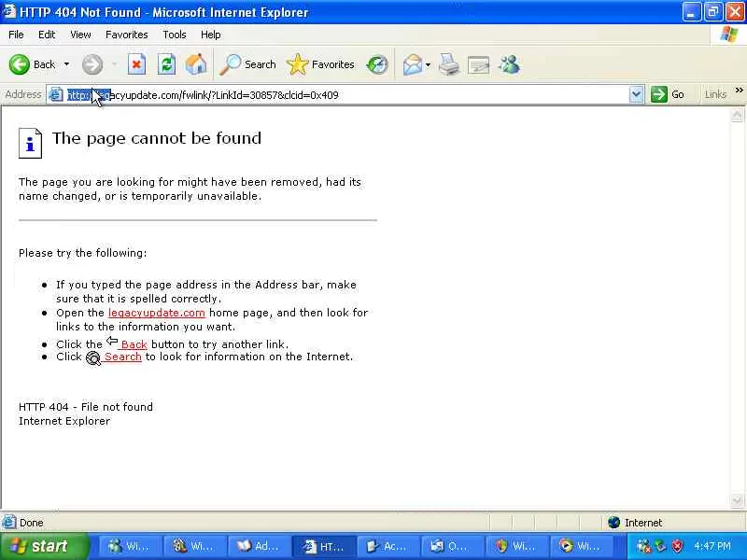Click the Mail envelope toolbar icon
This screenshot has width=747, height=560.
click(x=413, y=64)
